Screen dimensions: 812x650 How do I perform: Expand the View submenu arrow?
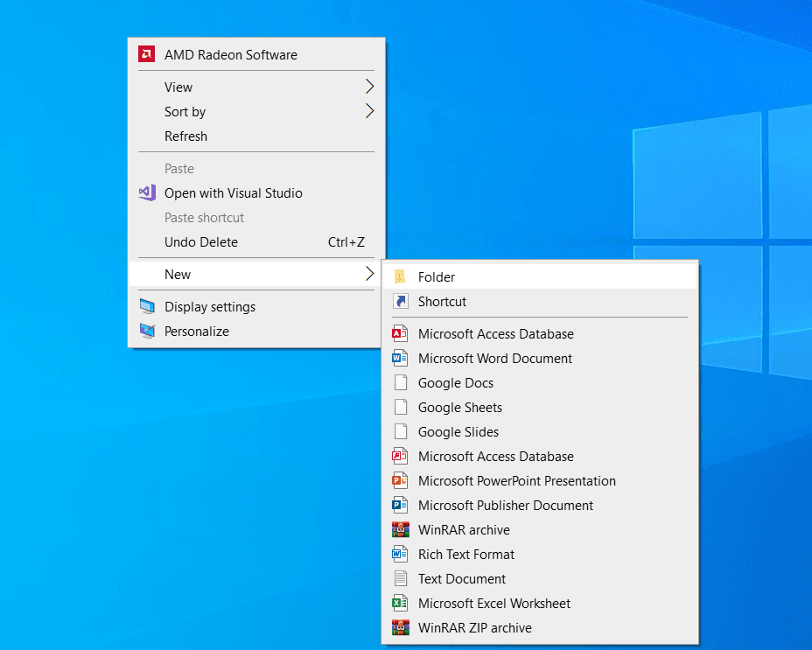point(369,86)
